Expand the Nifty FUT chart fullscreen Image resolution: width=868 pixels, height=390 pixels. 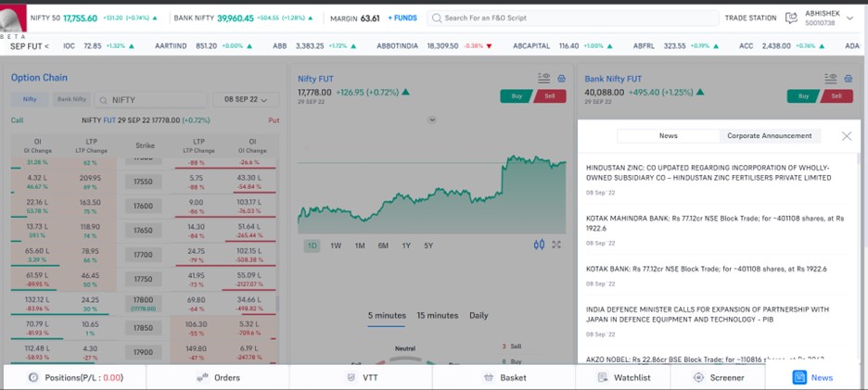pos(556,245)
